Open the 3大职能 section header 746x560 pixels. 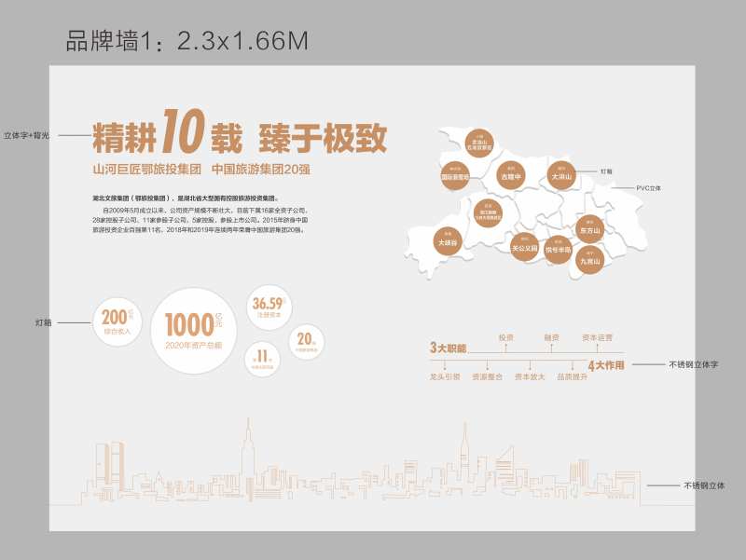tap(449, 348)
